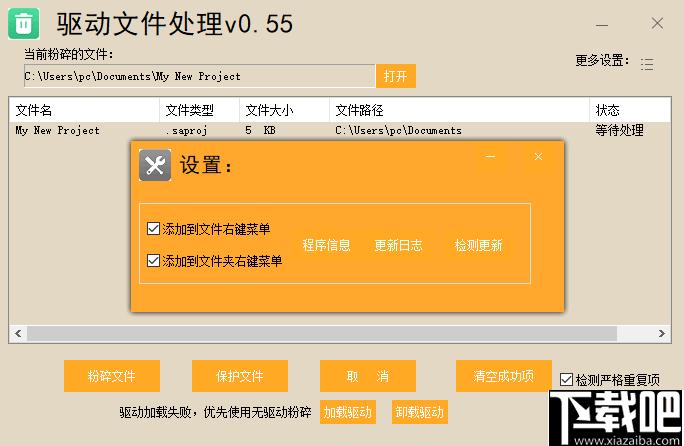Minimize the main window

pyautogui.click(x=602, y=25)
